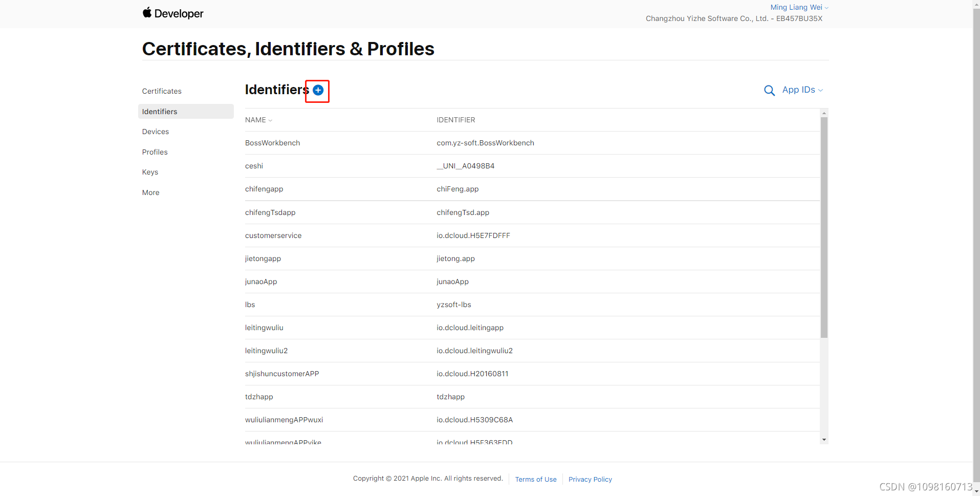Select the lbs identifier row
The height and width of the screenshot is (496, 980).
click(532, 305)
